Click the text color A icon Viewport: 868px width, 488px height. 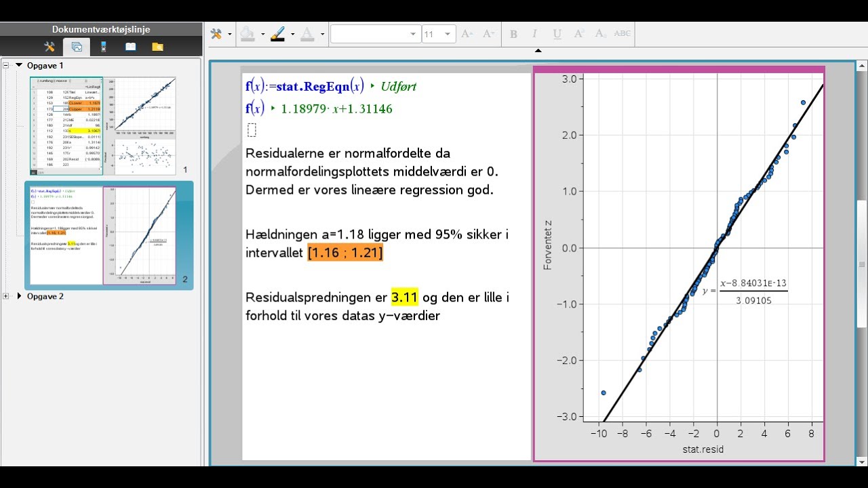click(x=307, y=34)
